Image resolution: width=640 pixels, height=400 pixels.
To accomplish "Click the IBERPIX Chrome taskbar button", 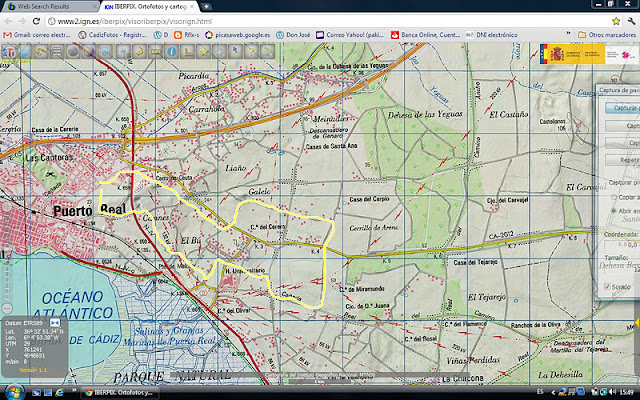I will (120, 393).
